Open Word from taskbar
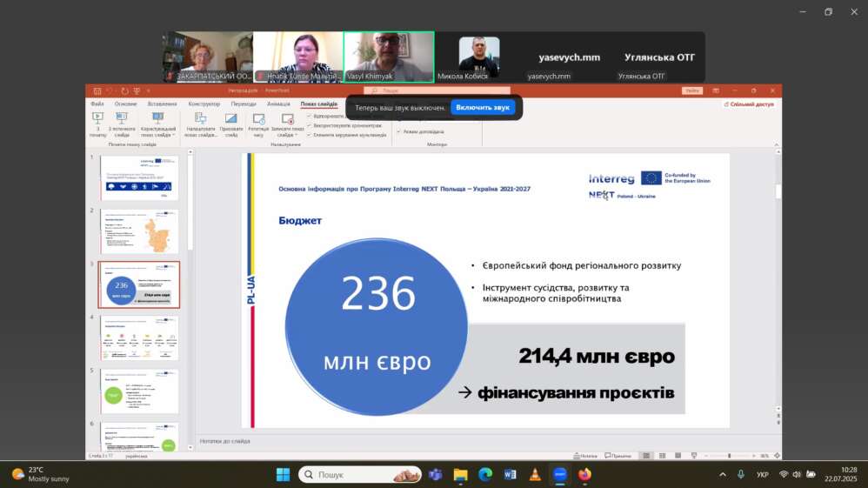 point(511,475)
